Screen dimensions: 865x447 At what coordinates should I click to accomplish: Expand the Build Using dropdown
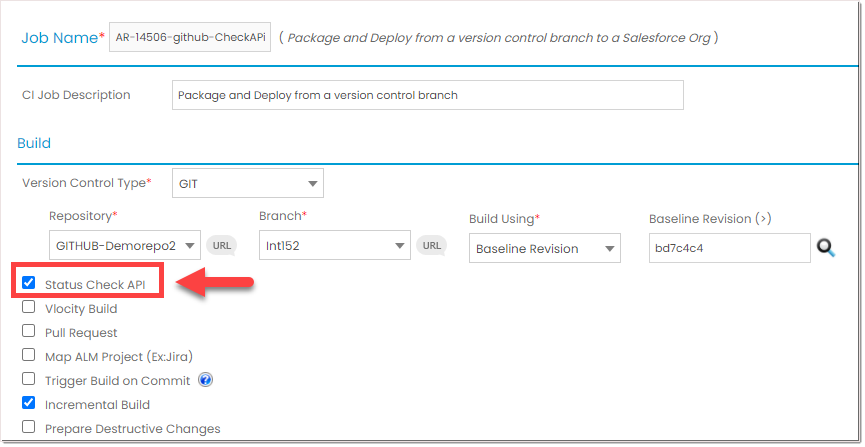click(x=544, y=248)
